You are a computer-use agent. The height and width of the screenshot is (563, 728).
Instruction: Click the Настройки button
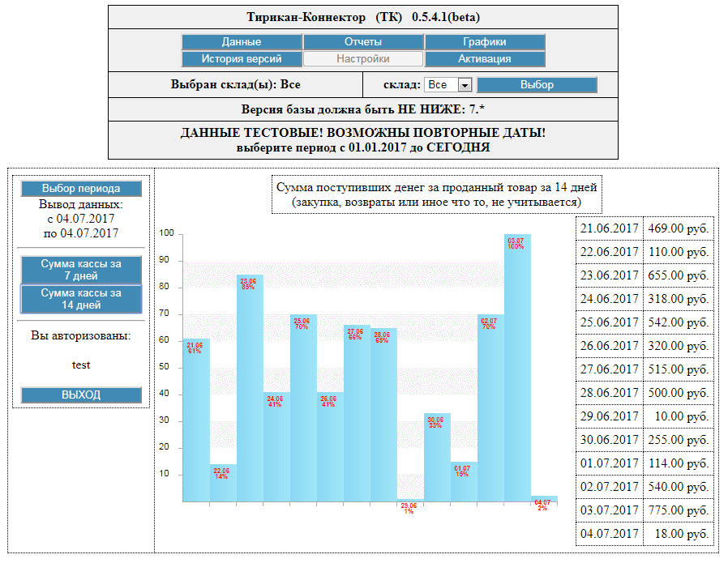[x=363, y=59]
